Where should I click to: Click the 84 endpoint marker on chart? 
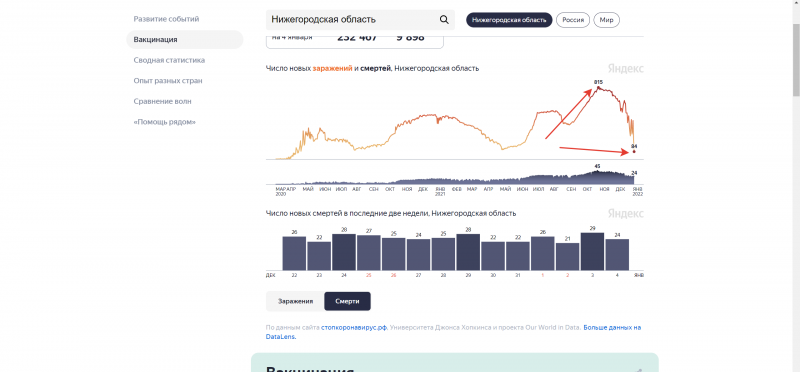coord(634,152)
